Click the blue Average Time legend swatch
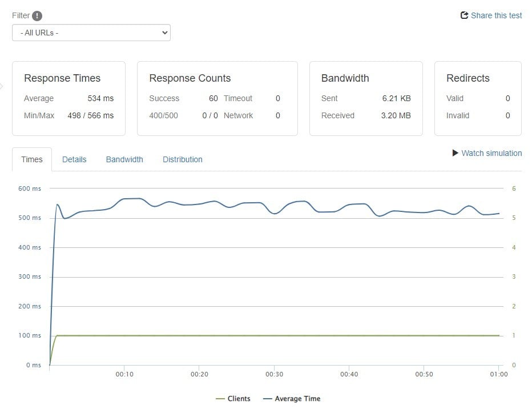This screenshot has height=413, width=532. 268,399
